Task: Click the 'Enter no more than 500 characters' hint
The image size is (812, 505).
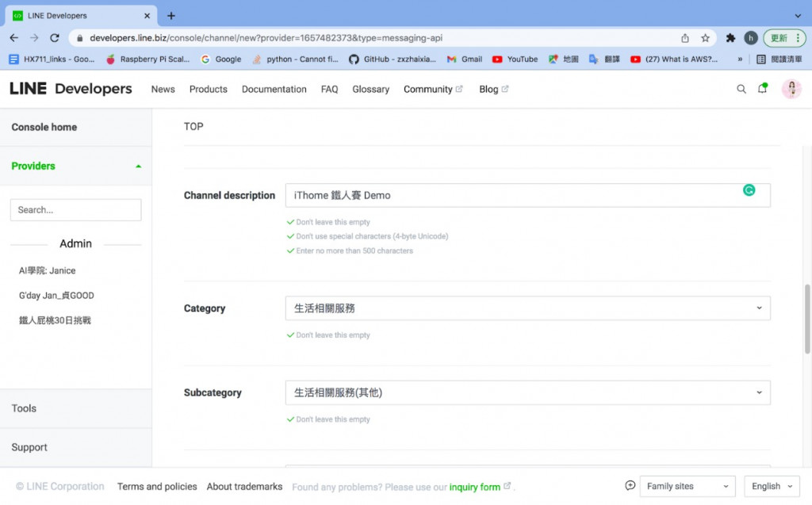Action: tap(354, 251)
